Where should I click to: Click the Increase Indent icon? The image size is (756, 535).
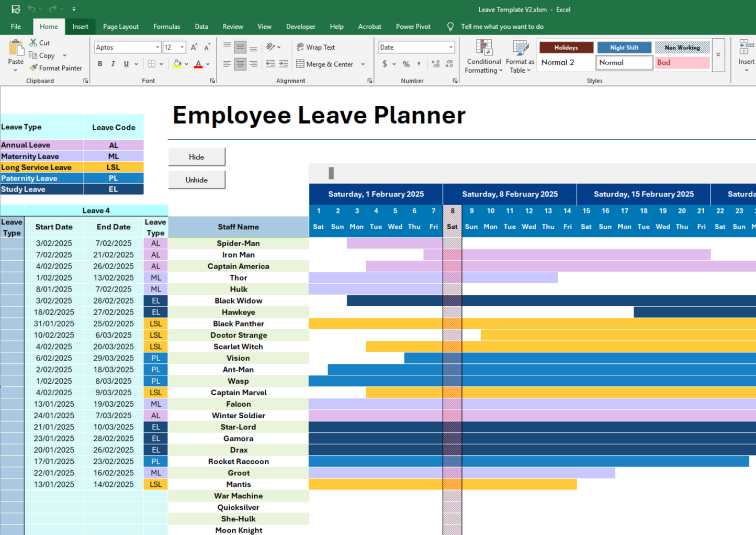coord(283,64)
